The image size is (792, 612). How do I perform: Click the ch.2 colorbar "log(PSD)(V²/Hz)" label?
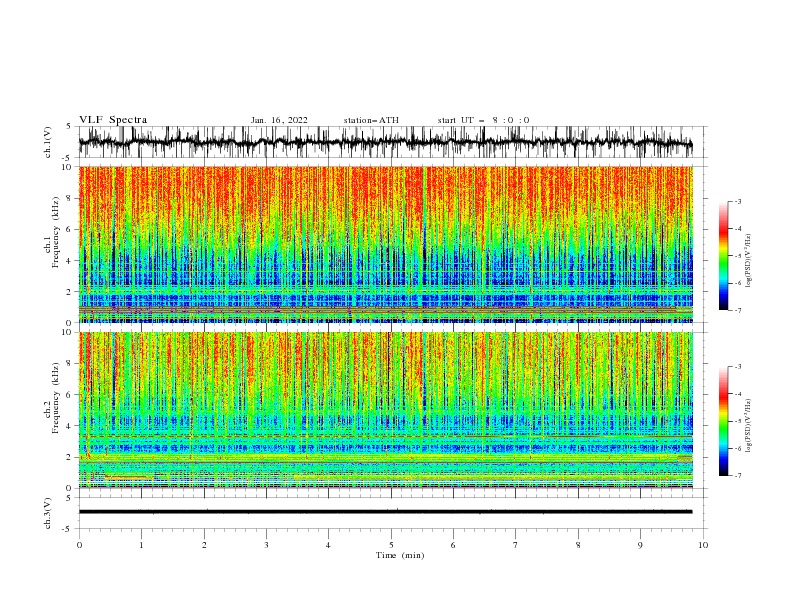click(749, 426)
